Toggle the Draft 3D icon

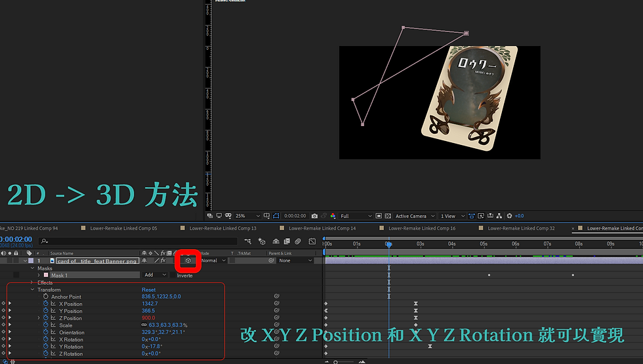coord(262,241)
